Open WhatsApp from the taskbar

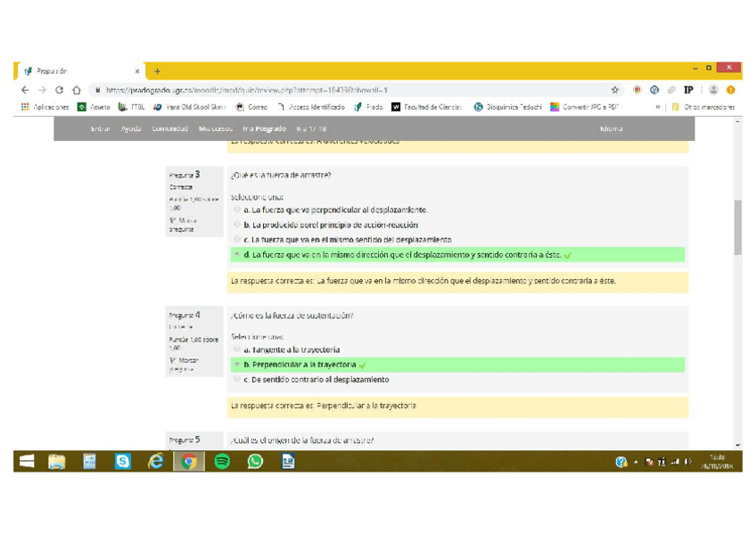pyautogui.click(x=255, y=461)
